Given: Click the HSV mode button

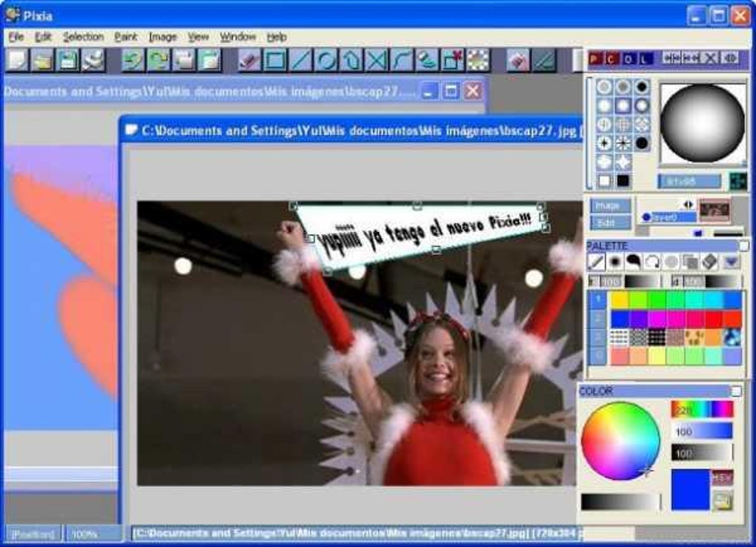Looking at the screenshot, I should pyautogui.click(x=722, y=477).
